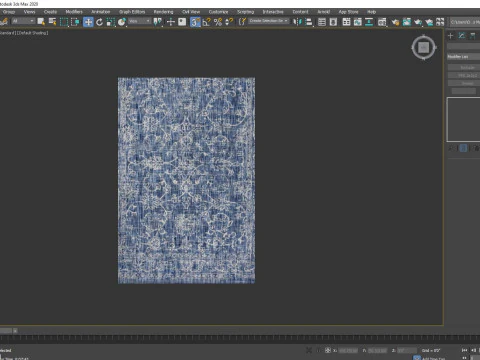Image resolution: width=480 pixels, height=360 pixels.
Task: Toggle Keyboard Shortcut Override button
Action: point(182,22)
